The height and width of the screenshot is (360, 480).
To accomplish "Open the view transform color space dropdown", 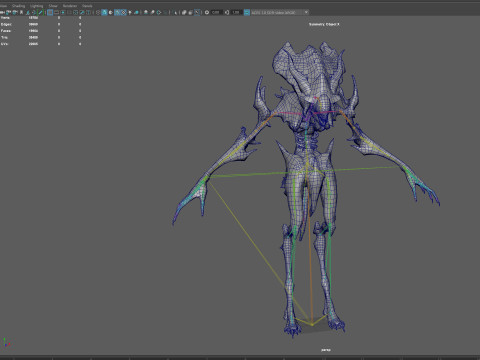I will coord(280,12).
